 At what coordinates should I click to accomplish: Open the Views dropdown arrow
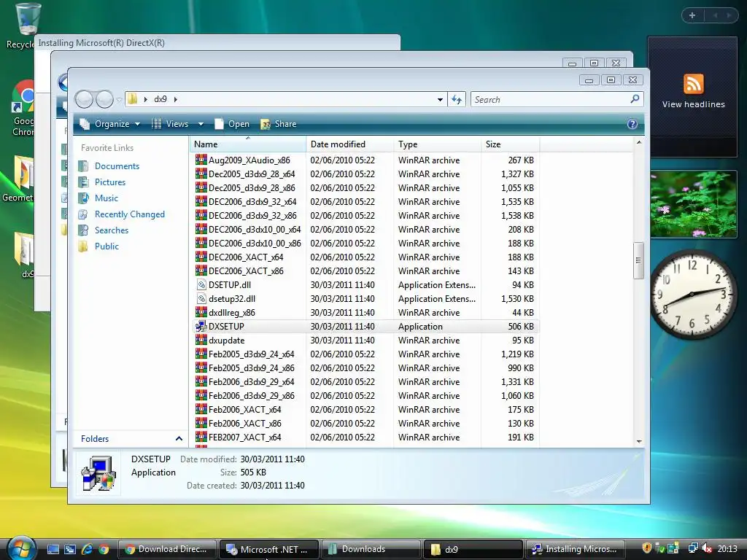(201, 124)
